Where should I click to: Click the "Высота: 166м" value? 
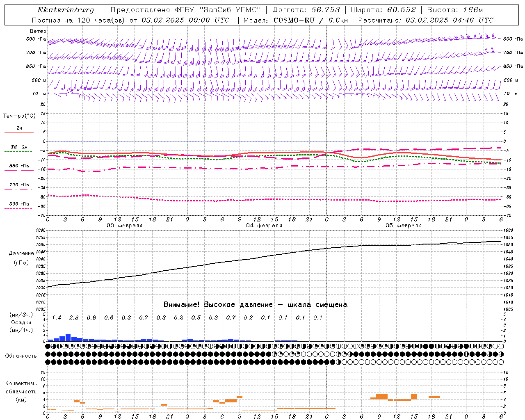click(455, 10)
